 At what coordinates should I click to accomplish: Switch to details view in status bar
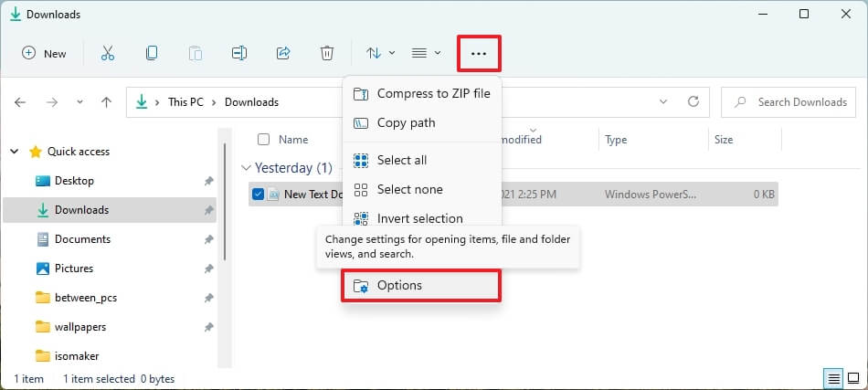pyautogui.click(x=833, y=378)
